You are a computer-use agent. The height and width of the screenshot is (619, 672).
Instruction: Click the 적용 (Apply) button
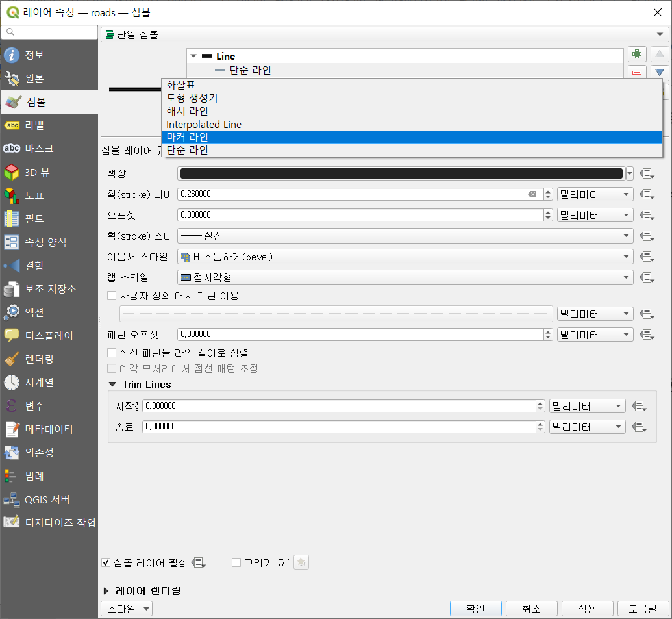click(x=587, y=609)
